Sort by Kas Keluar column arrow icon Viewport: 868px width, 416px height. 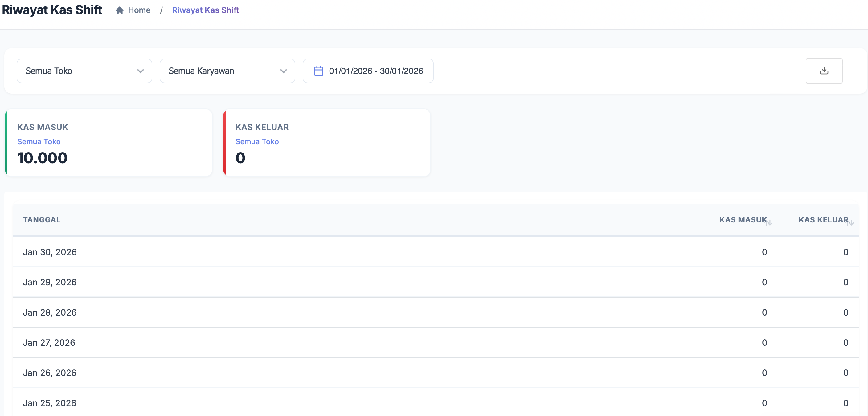coord(850,223)
